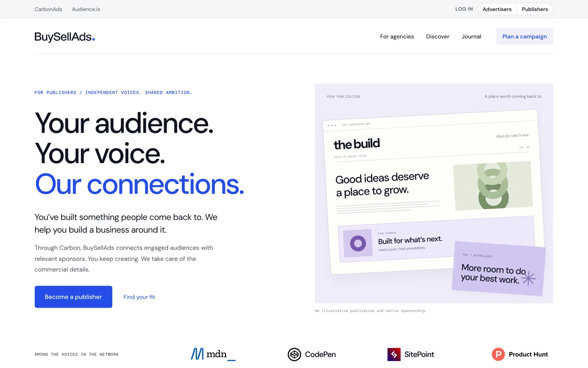This screenshot has width=588, height=368.
Task: Open the Audience.is link
Action: tap(86, 9)
